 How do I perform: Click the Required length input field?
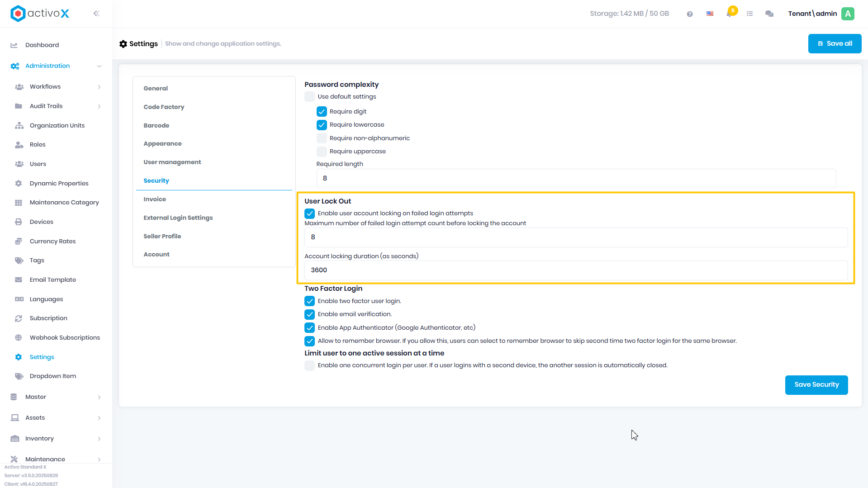(x=576, y=179)
